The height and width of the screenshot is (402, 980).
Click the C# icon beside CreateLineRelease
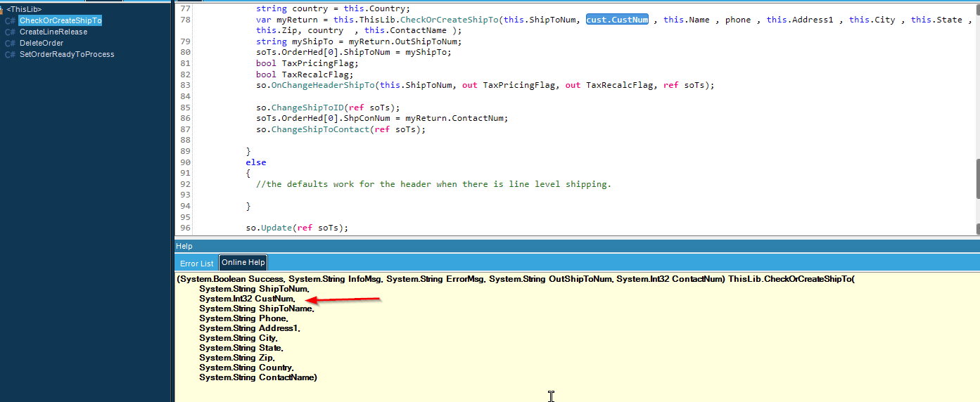[10, 32]
